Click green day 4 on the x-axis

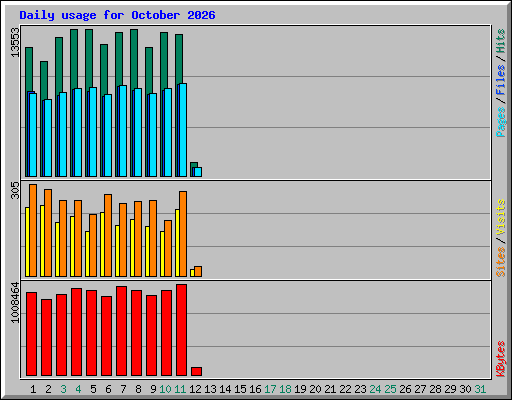[78, 389]
